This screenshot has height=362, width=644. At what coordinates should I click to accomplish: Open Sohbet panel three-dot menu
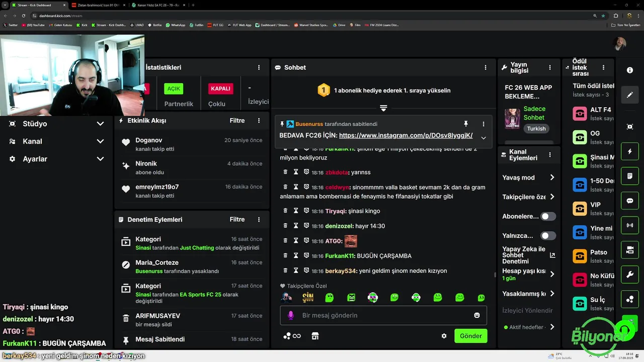pyautogui.click(x=486, y=67)
